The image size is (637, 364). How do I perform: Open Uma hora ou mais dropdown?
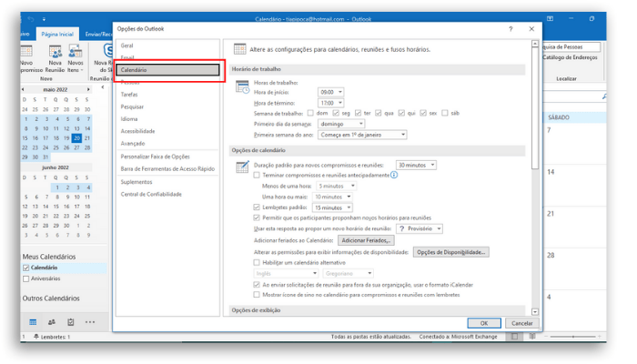pyautogui.click(x=332, y=197)
